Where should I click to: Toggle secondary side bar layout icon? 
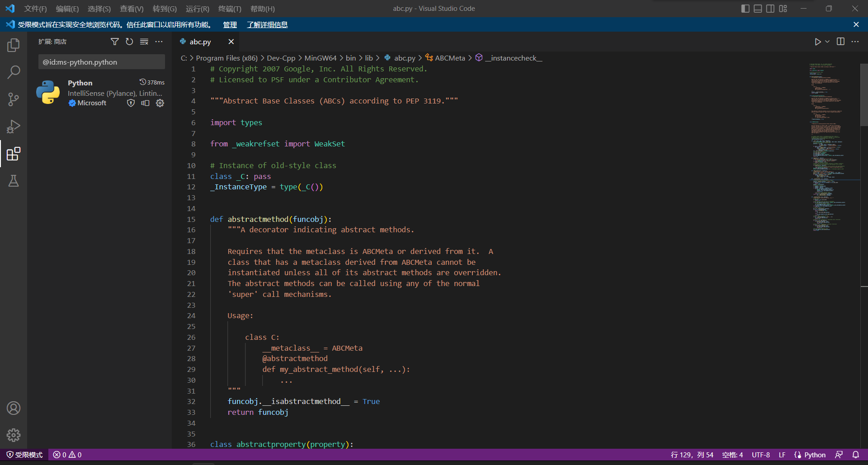770,9
